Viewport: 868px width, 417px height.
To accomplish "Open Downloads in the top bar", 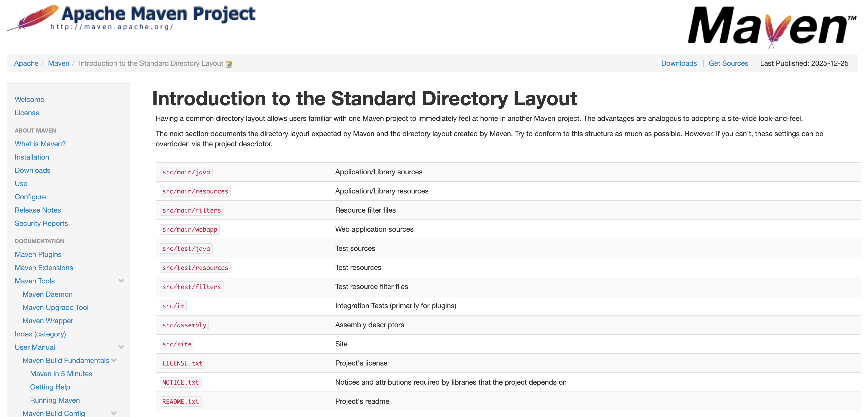I will pyautogui.click(x=679, y=63).
